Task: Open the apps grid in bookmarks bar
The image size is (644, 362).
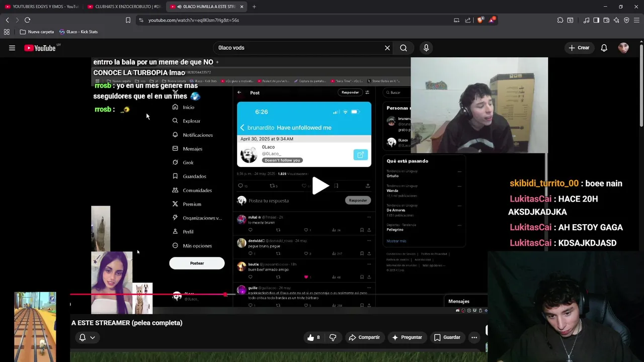Action: click(7, 32)
